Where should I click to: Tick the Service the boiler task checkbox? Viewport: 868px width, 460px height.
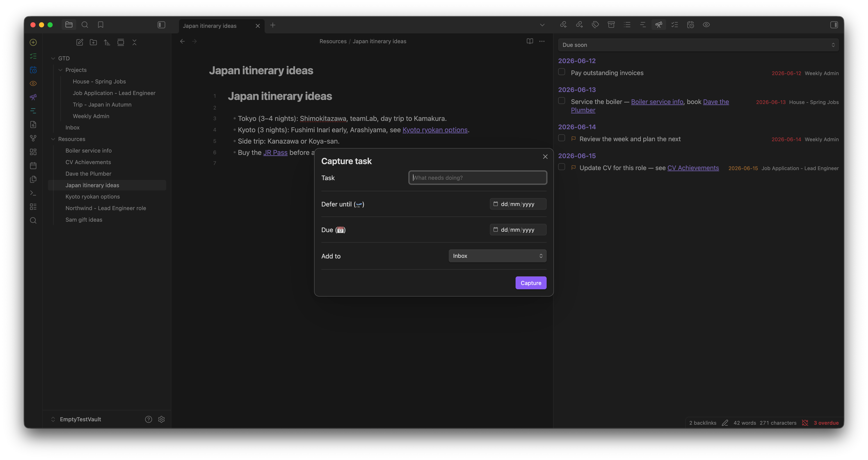pos(561,101)
